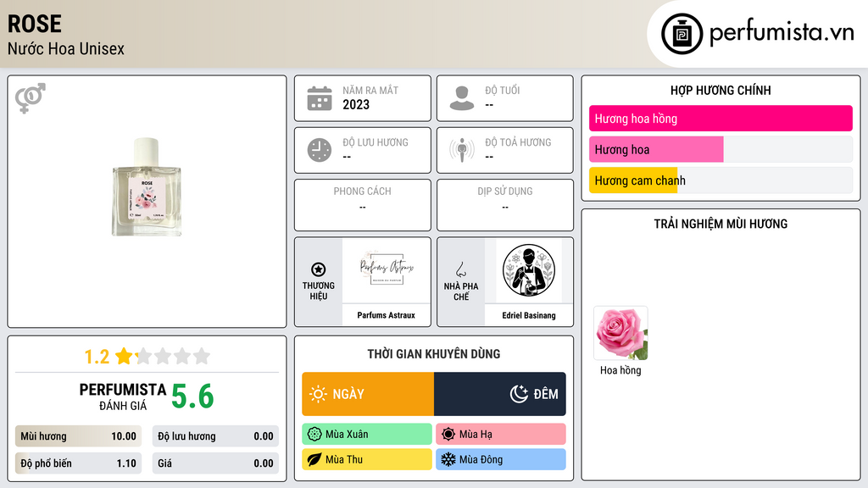Click the Nước Hoa Unisex subtitle
Screen dimensions: 868x488
click(x=66, y=48)
